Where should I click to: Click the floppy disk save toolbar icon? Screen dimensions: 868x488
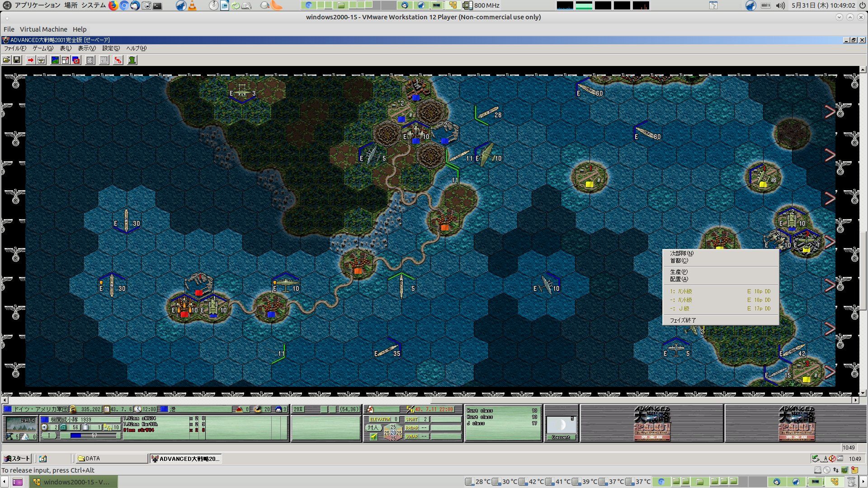pos(17,60)
